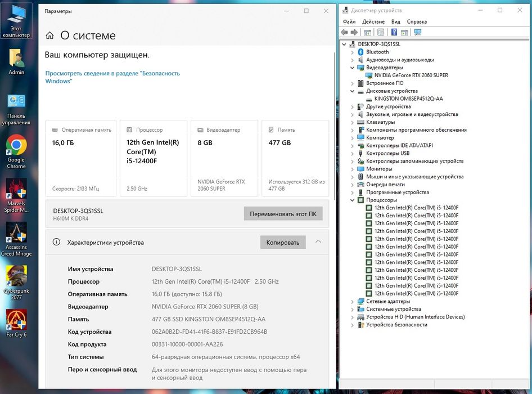Select Устройства HID tree item
The height and width of the screenshot is (394, 532).
point(415,317)
